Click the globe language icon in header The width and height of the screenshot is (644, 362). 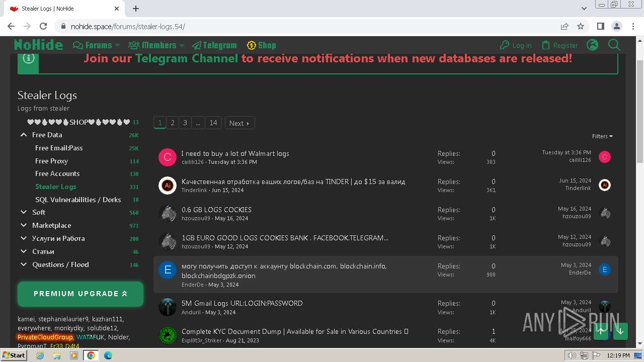pos(593,45)
